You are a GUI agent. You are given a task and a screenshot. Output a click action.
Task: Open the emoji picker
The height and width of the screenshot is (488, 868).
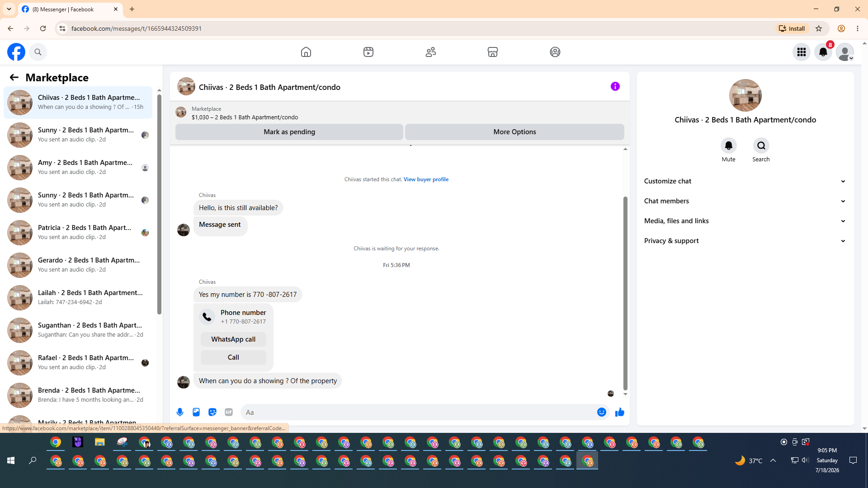(602, 412)
